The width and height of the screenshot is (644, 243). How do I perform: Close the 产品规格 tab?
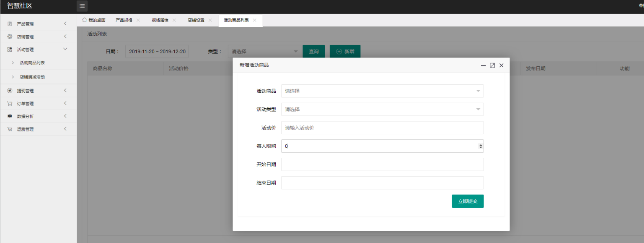coord(138,20)
